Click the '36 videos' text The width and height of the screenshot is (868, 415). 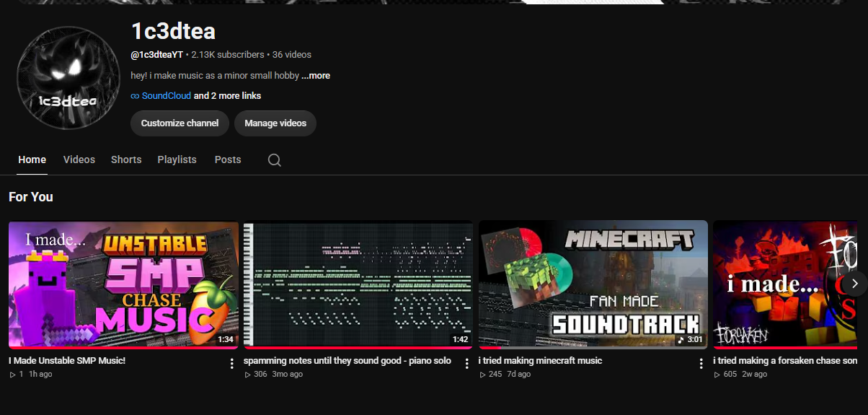[292, 55]
